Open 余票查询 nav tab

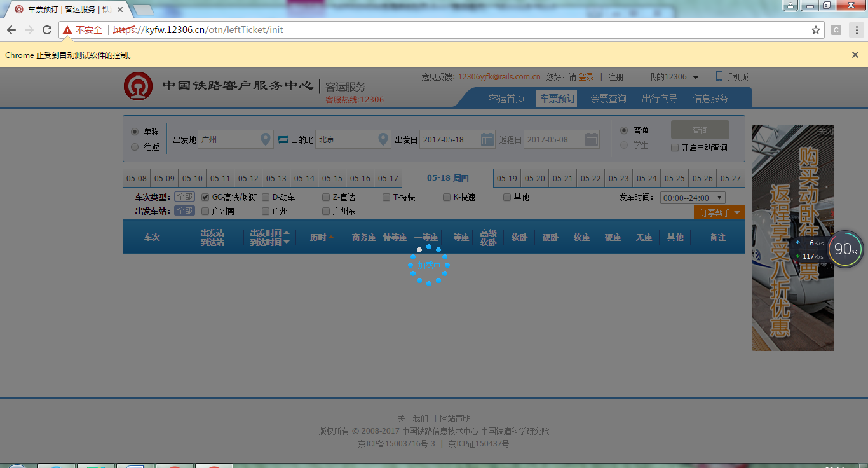(x=608, y=99)
